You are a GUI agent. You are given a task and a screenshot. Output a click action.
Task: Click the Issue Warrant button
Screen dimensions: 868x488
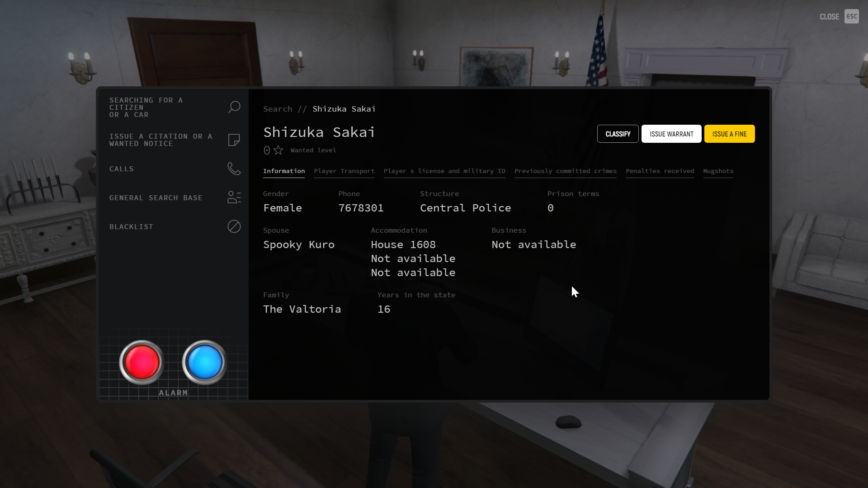coord(671,134)
